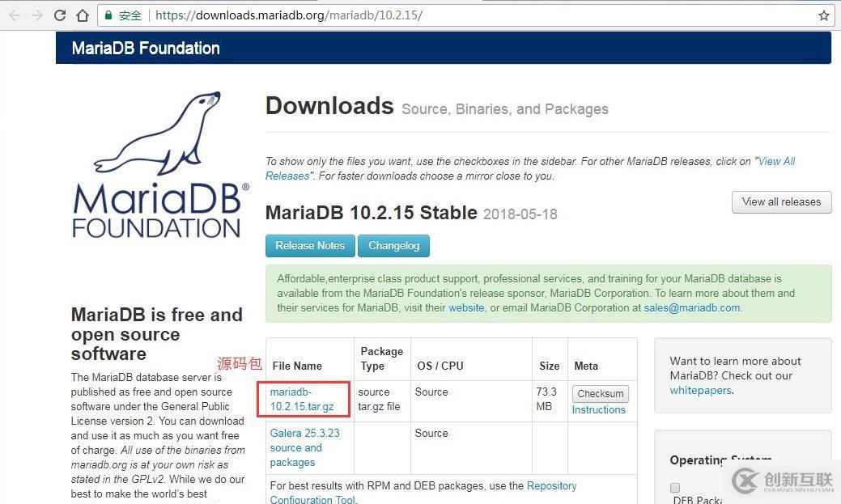Click the 2018-05-18 release date

(x=520, y=214)
